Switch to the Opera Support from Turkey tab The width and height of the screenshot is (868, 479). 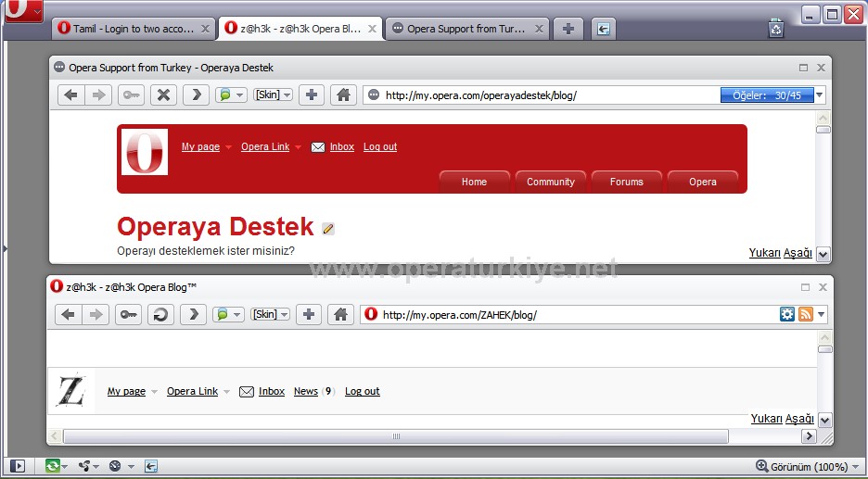pyautogui.click(x=466, y=29)
